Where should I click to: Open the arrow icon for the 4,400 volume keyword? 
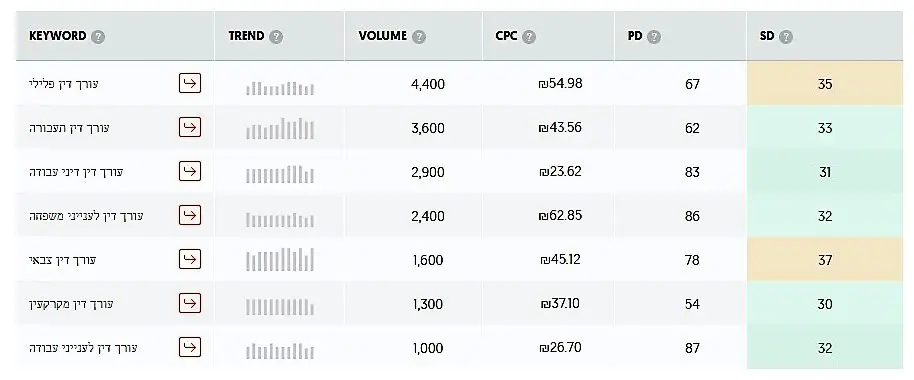[190, 83]
